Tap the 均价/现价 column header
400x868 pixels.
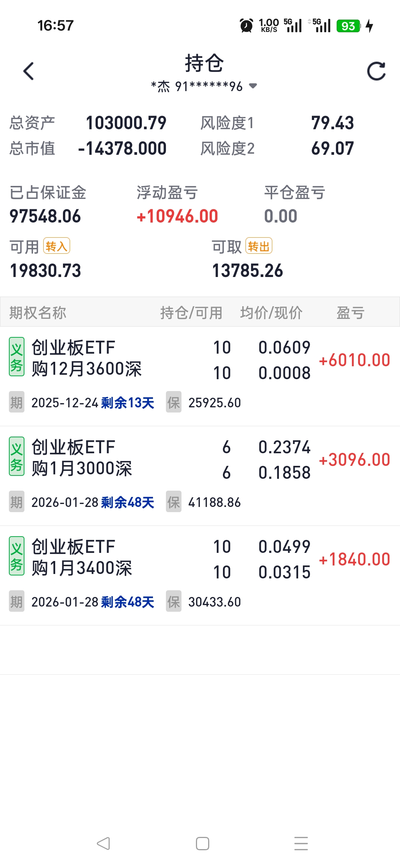click(271, 313)
